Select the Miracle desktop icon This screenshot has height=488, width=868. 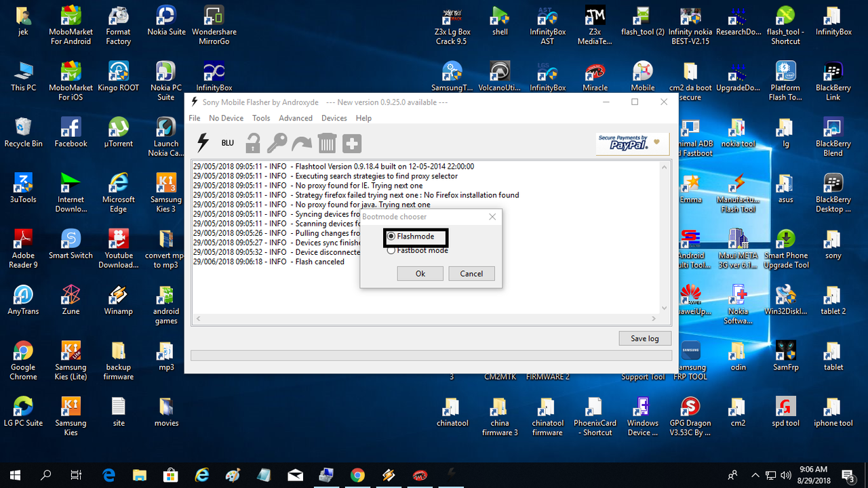click(595, 76)
